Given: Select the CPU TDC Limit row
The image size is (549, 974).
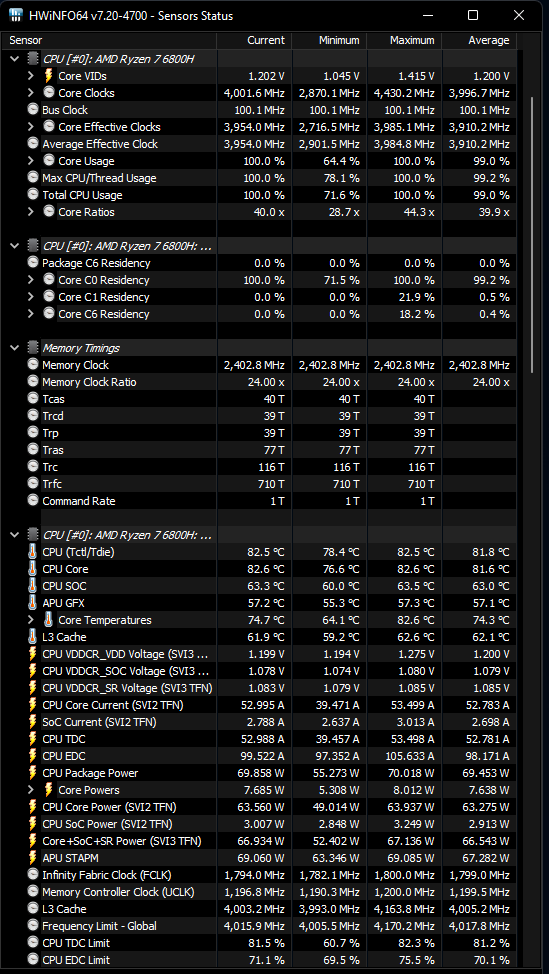Looking at the screenshot, I should point(261,943).
